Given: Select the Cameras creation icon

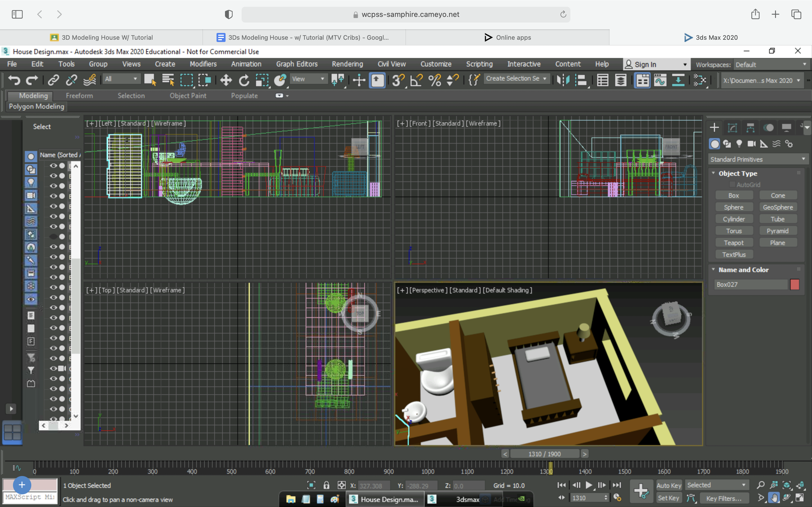Looking at the screenshot, I should coord(752,144).
